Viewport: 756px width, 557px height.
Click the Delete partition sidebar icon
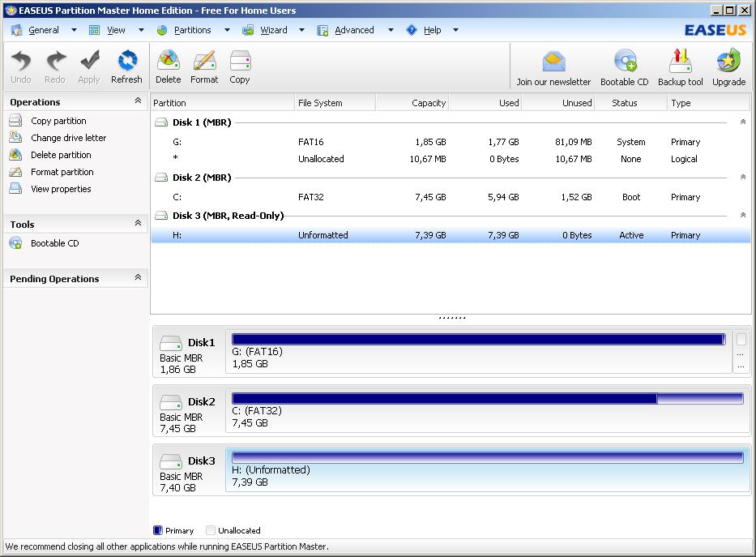coord(15,154)
